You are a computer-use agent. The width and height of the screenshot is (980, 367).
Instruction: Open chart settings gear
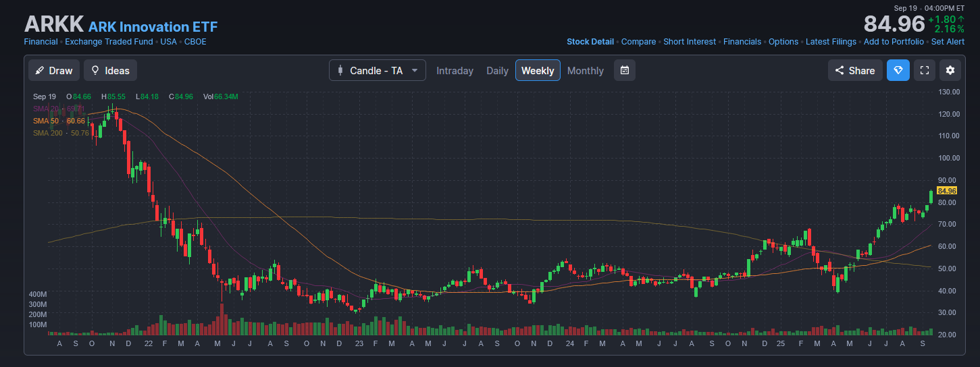(x=950, y=71)
